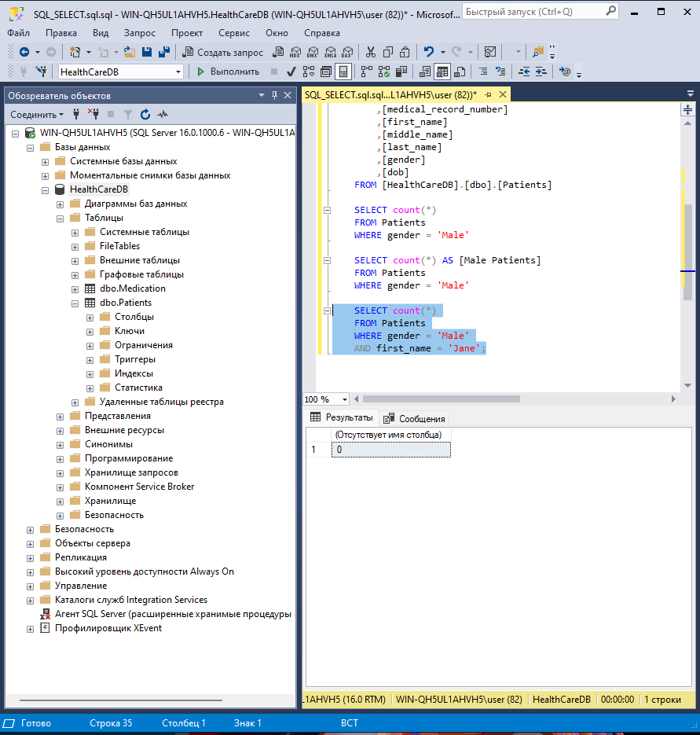700x735 pixels.
Task: Decrease the line indent
Action: point(524,72)
